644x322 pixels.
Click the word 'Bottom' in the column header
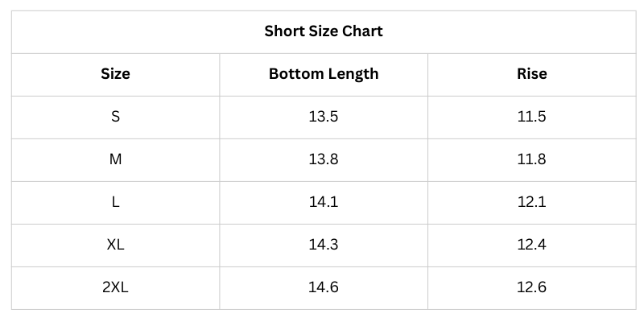295,74
